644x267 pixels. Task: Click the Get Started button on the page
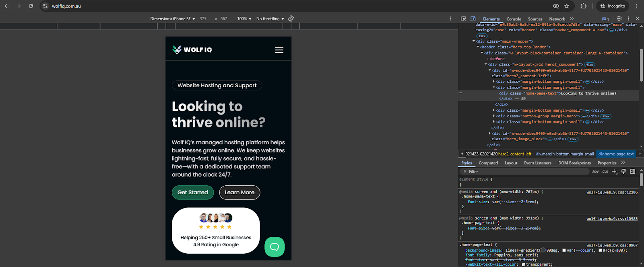[x=193, y=192]
